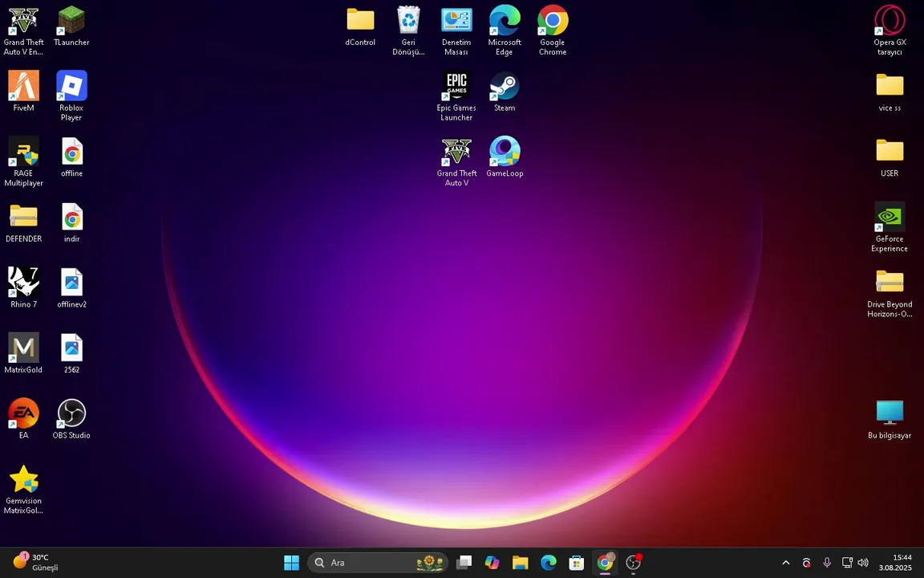Select the Gemvision MatrixGold star icon
The image size is (924, 578).
pyautogui.click(x=23, y=490)
